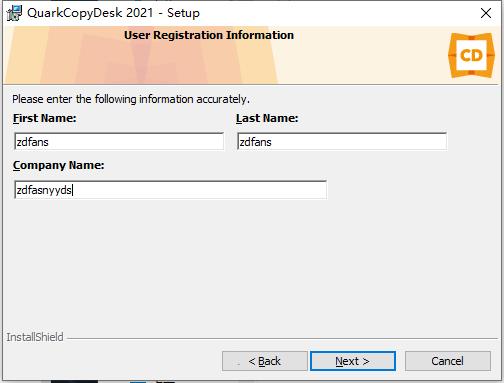Viewport: 504px width, 383px height.
Task: Focus the First Name input field
Action: (119, 142)
